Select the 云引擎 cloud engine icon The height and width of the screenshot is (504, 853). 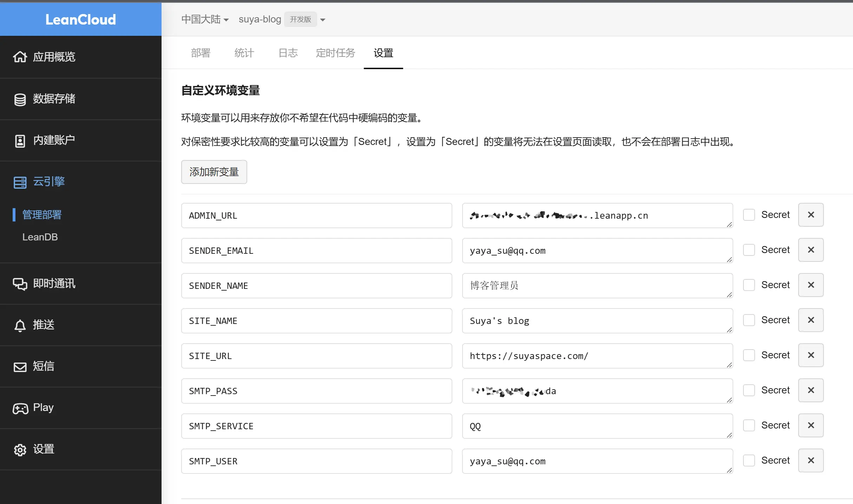(20, 182)
